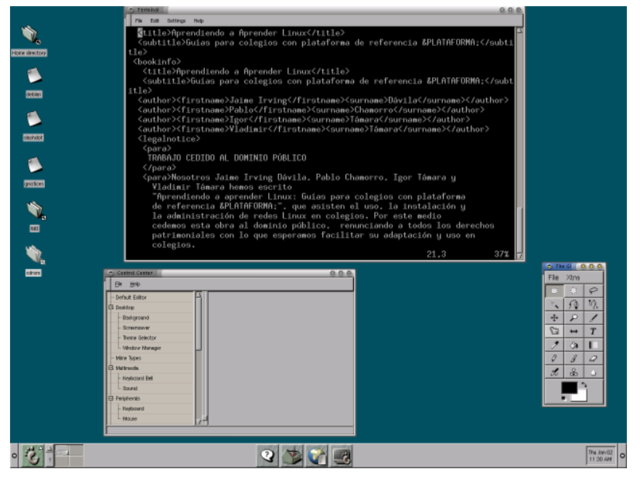Select Sound in Control Center tree

(130, 388)
